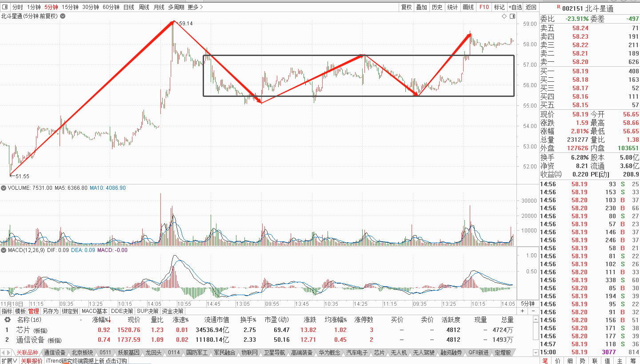Sort by the 涨幅% column arrow
Screen dimensions: 640x364
(x=109, y=320)
